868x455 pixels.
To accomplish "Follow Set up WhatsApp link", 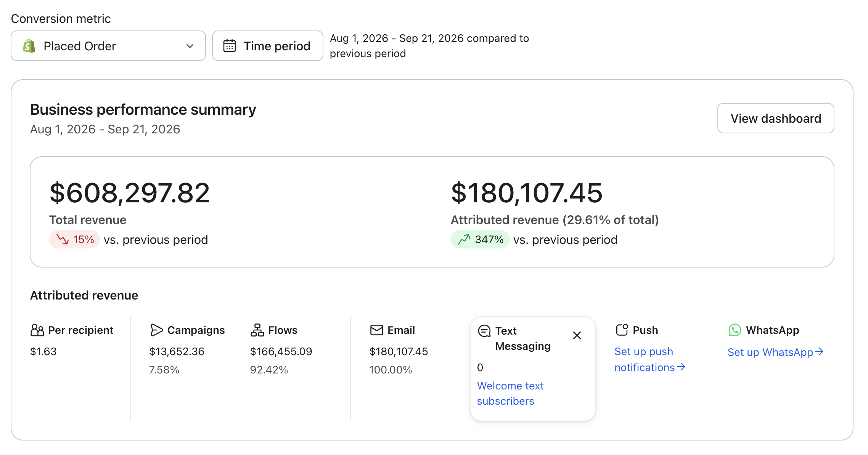I will click(x=775, y=352).
